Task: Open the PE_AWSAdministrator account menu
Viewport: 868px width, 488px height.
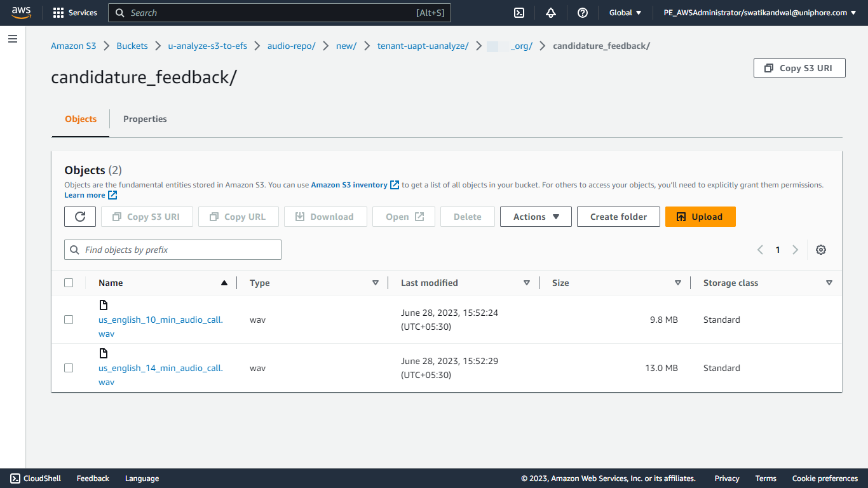Action: (760, 13)
